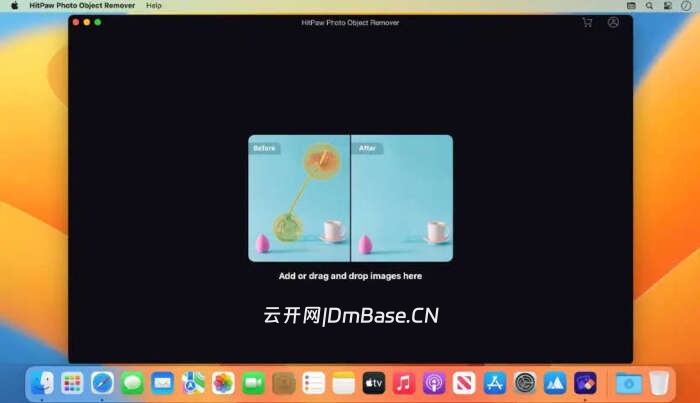Open the Help menu
This screenshot has width=700, height=403.
point(154,5)
